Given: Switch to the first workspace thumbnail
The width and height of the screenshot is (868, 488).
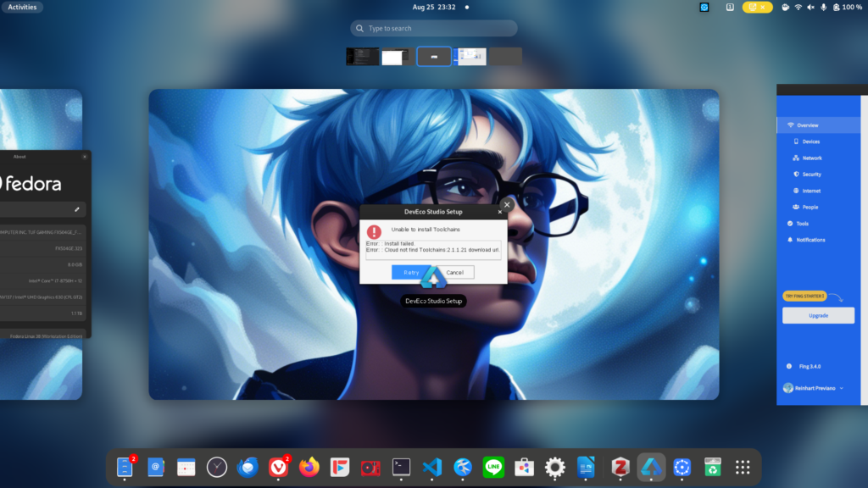Looking at the screenshot, I should click(x=363, y=57).
